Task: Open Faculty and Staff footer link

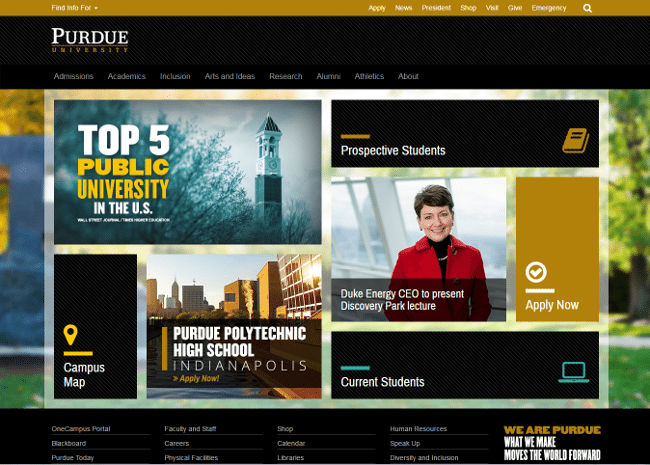Action: 190,429
